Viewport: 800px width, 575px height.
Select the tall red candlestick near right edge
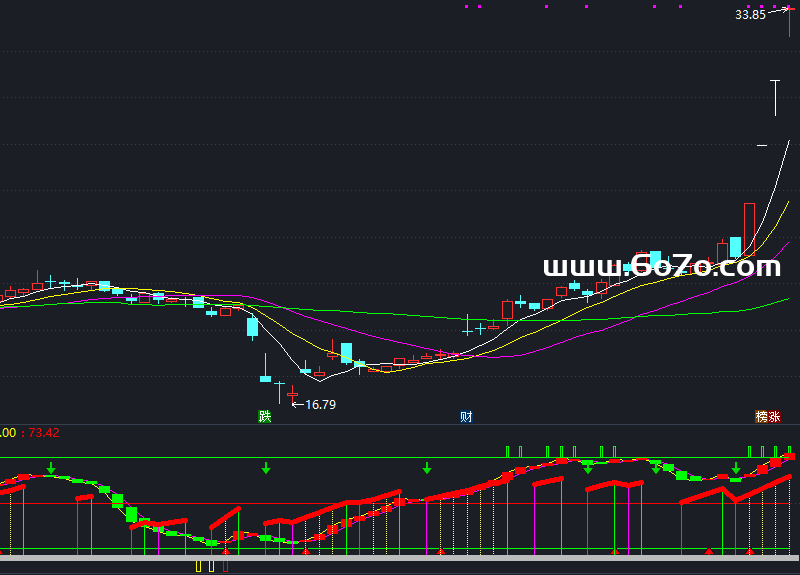click(749, 228)
